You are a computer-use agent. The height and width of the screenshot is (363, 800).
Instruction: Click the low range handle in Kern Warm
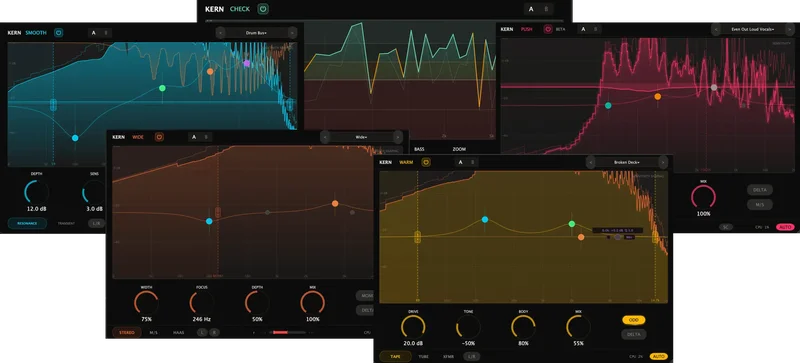pos(417,237)
